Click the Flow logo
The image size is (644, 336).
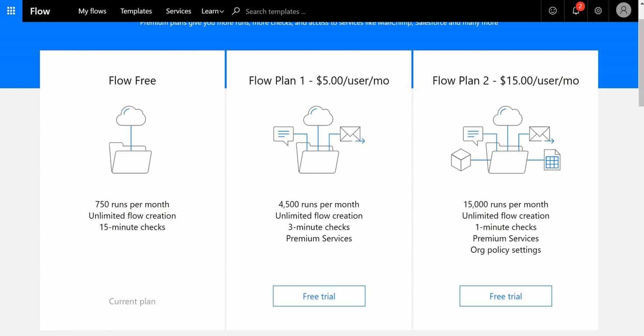[x=40, y=11]
